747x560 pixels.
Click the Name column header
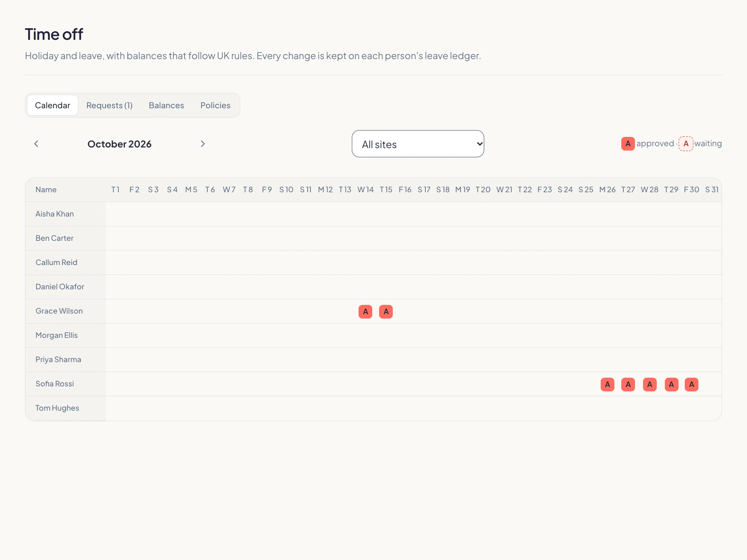(x=46, y=190)
